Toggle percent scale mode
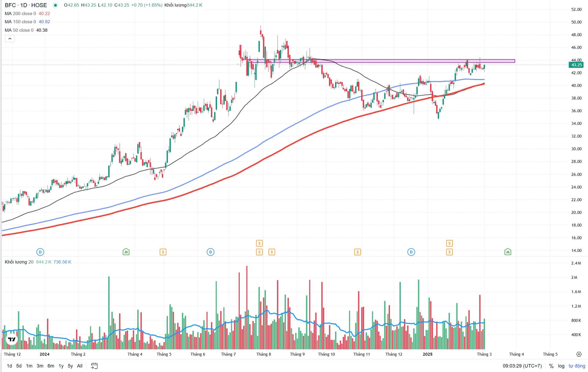 [551, 366]
